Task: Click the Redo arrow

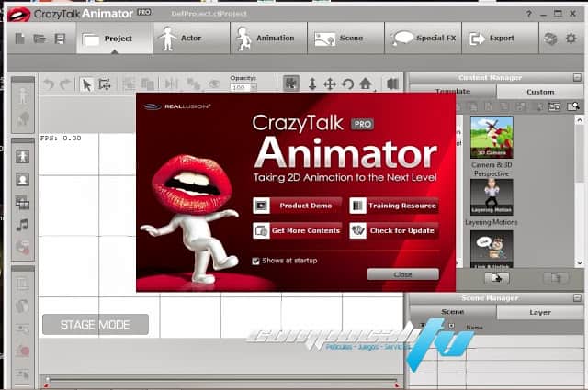Action: 65,84
